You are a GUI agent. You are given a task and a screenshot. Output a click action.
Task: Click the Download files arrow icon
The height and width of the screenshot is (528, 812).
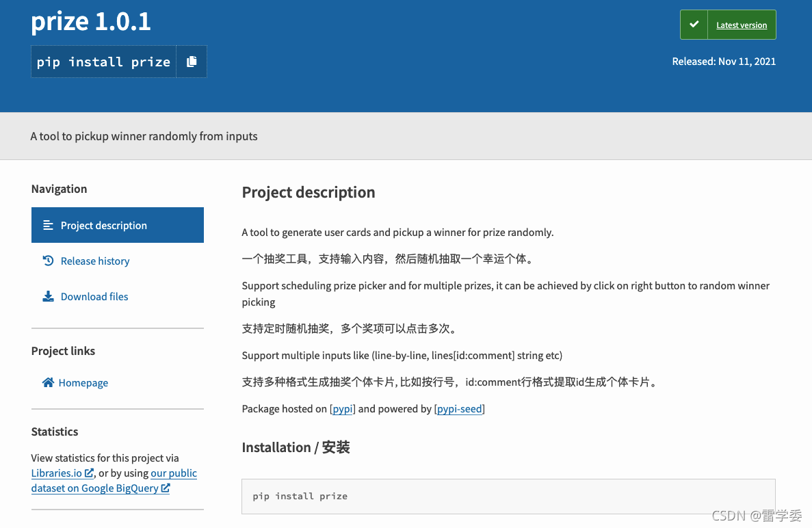[x=48, y=296]
